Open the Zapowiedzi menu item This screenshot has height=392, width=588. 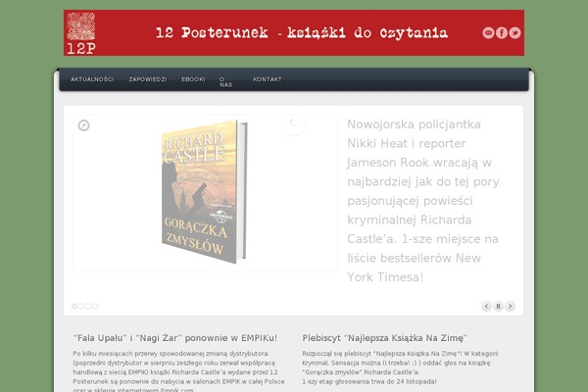pyautogui.click(x=148, y=79)
